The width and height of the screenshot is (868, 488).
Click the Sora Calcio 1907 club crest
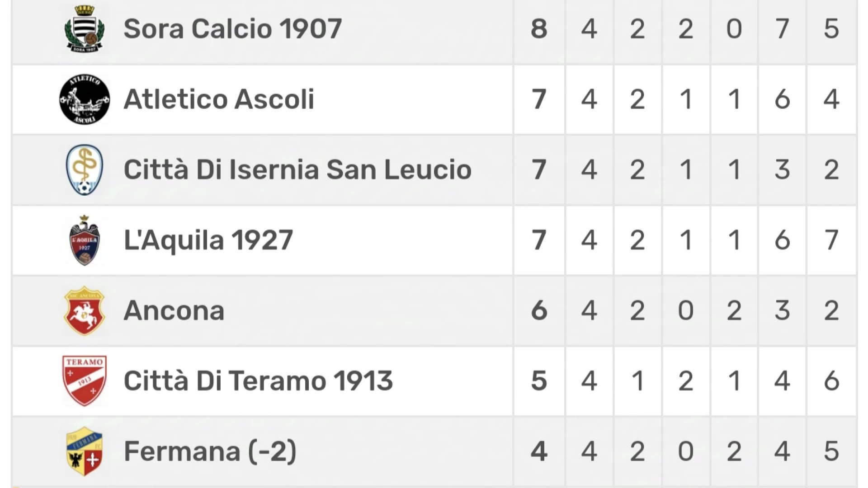click(x=85, y=28)
